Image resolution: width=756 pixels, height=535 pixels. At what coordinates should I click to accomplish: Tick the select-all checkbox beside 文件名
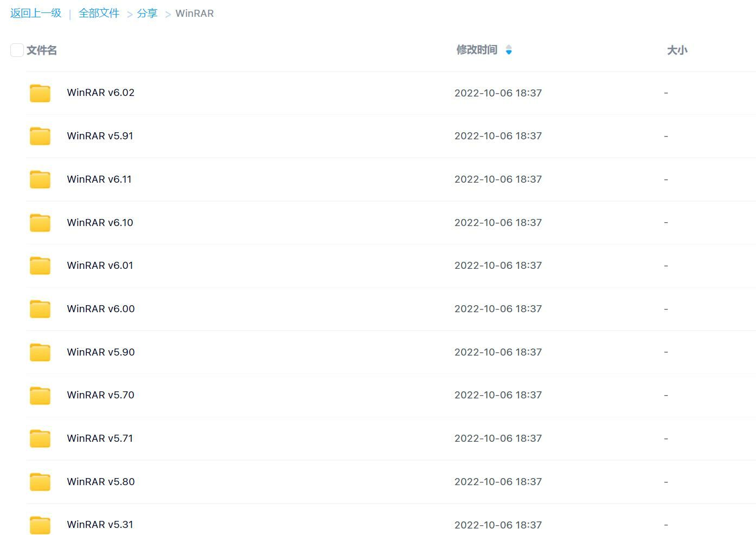[17, 50]
